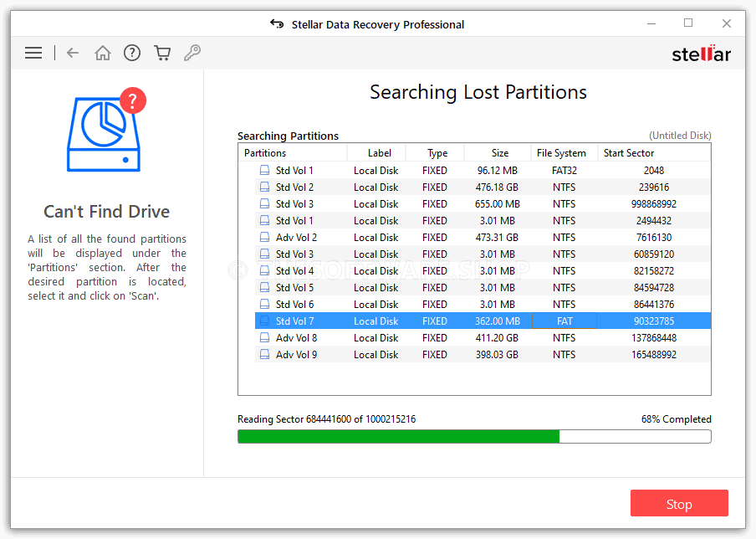Click start sector 239616
756x539 pixels.
tap(654, 187)
